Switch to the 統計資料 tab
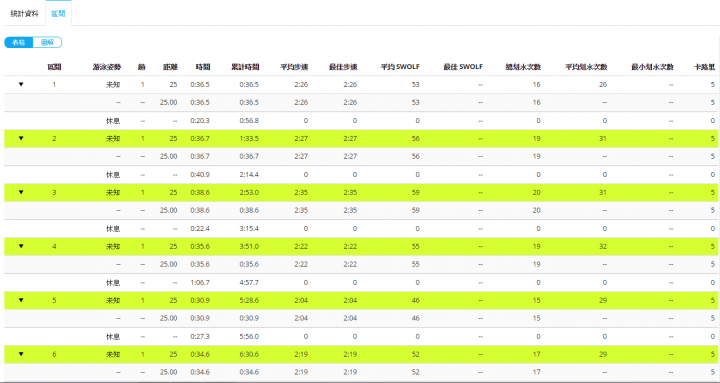The width and height of the screenshot is (720, 383). pyautogui.click(x=24, y=14)
